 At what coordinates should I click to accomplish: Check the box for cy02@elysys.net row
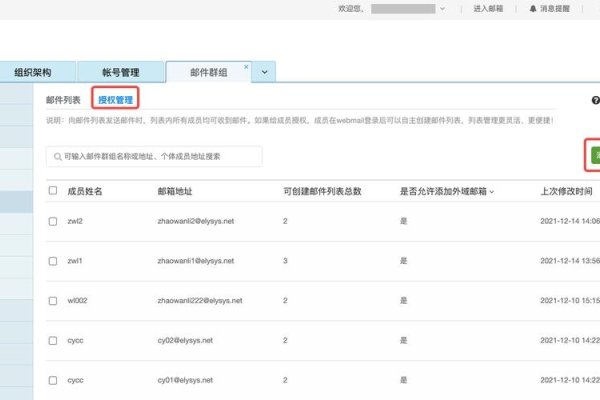click(x=53, y=341)
